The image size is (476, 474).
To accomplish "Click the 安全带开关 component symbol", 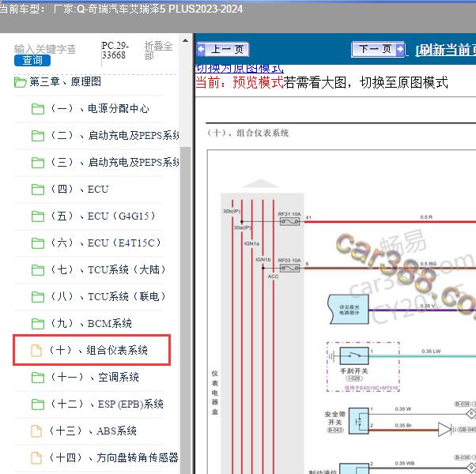I will (x=358, y=421).
